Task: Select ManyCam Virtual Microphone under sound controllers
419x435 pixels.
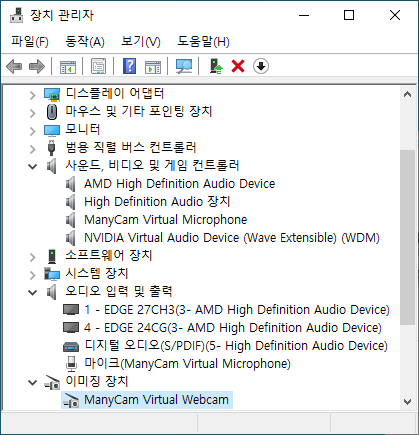Action: [x=166, y=220]
